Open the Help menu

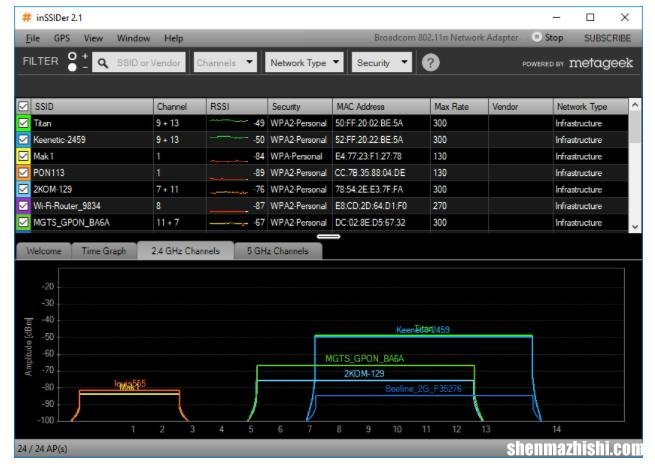coord(173,38)
